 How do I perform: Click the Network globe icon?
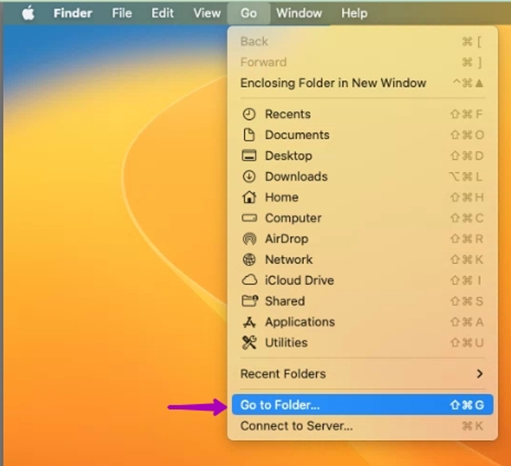click(x=249, y=260)
